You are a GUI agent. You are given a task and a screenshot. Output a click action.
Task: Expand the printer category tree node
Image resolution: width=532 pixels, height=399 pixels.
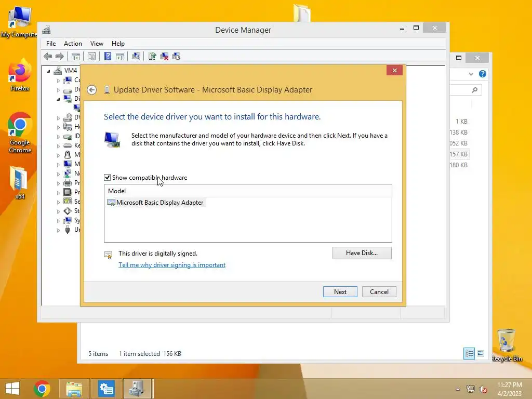coord(58,183)
